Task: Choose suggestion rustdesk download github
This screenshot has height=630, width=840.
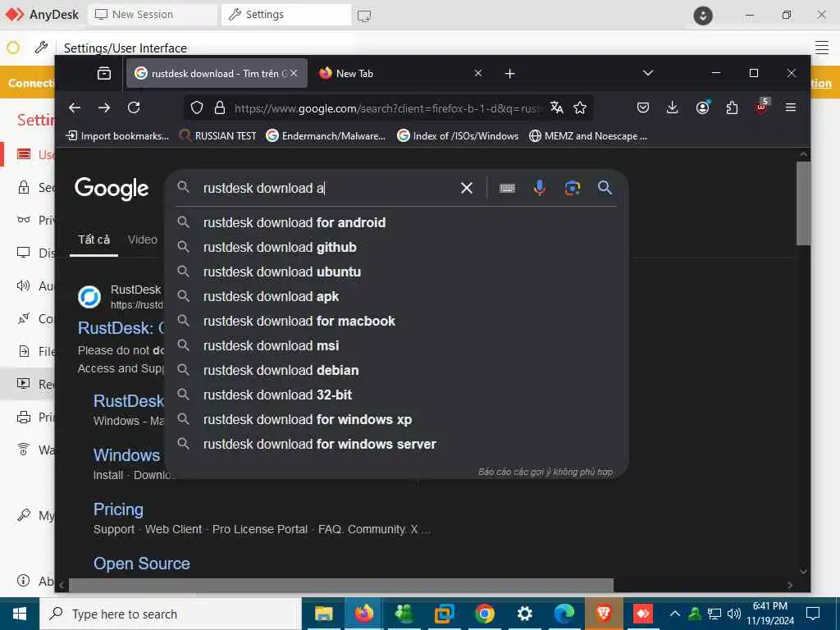Action: click(396, 247)
